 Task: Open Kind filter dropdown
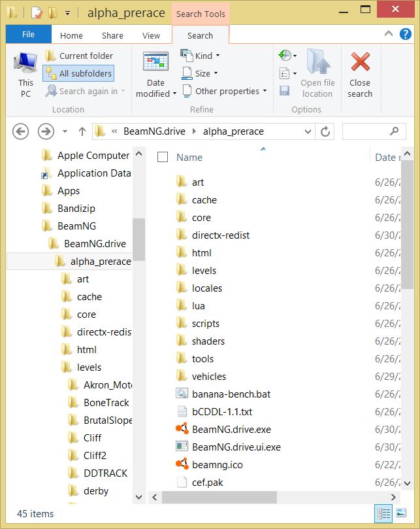[x=201, y=56]
